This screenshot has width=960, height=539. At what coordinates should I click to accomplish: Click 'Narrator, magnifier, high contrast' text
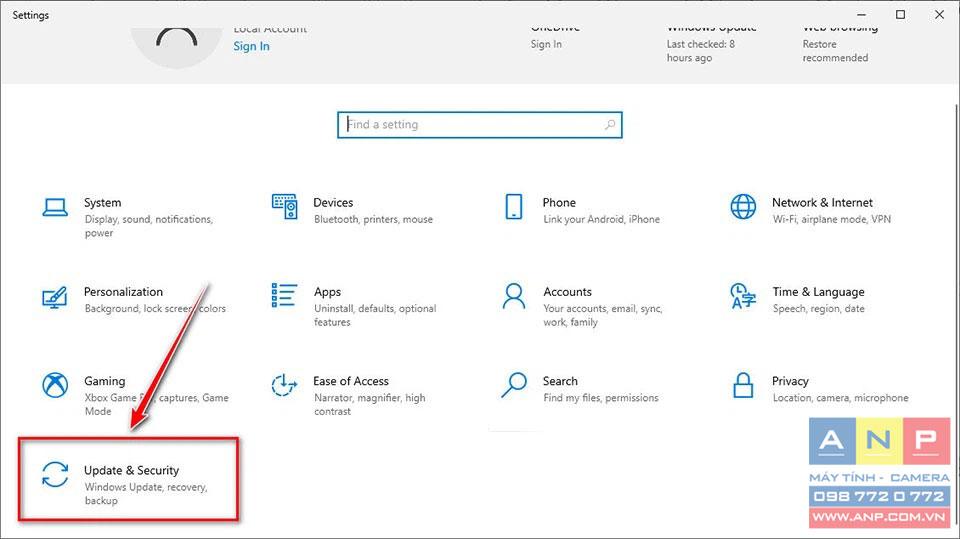pyautogui.click(x=370, y=404)
